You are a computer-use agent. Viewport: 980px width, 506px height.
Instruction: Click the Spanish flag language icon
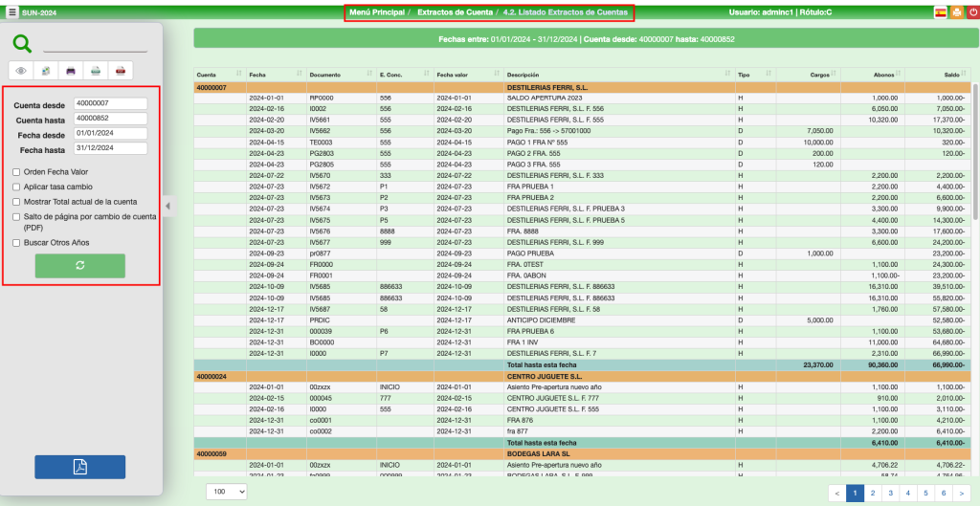click(940, 12)
